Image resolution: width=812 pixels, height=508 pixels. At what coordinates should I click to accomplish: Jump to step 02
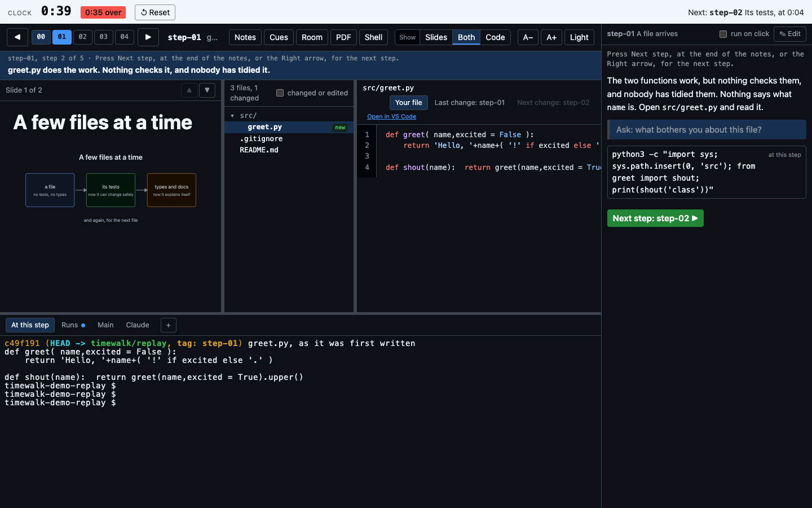pyautogui.click(x=83, y=37)
